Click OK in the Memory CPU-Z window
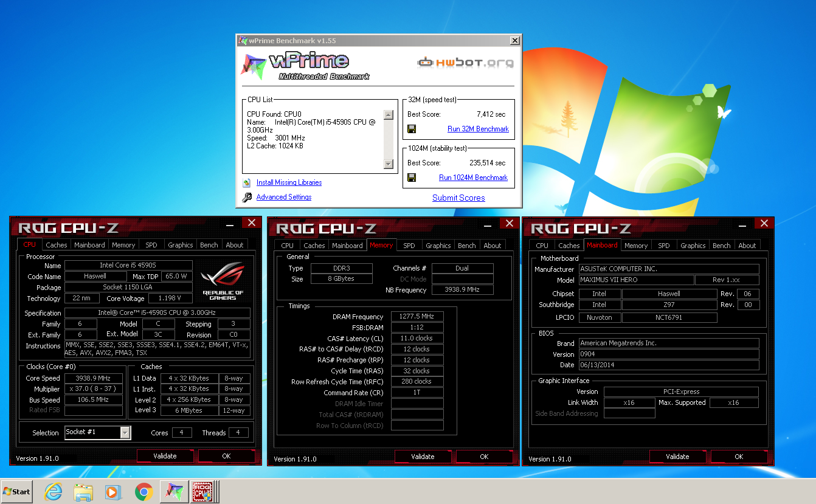This screenshot has height=504, width=816. [484, 457]
